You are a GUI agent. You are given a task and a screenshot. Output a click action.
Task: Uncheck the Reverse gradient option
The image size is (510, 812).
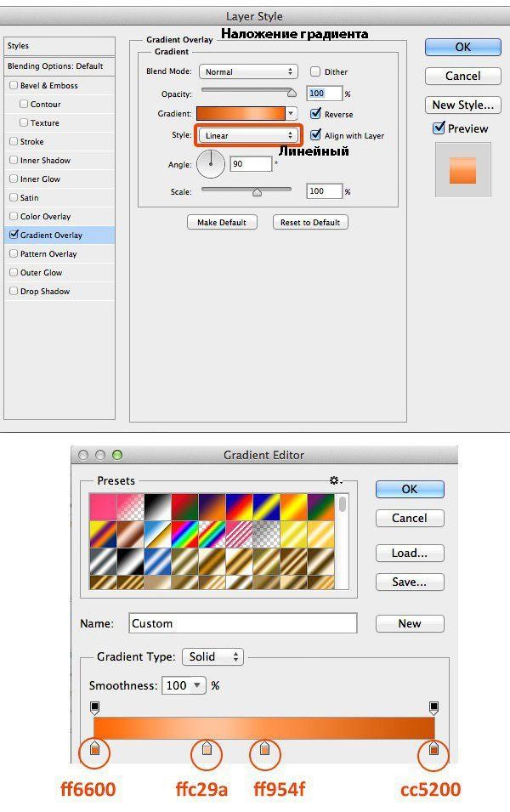point(314,113)
